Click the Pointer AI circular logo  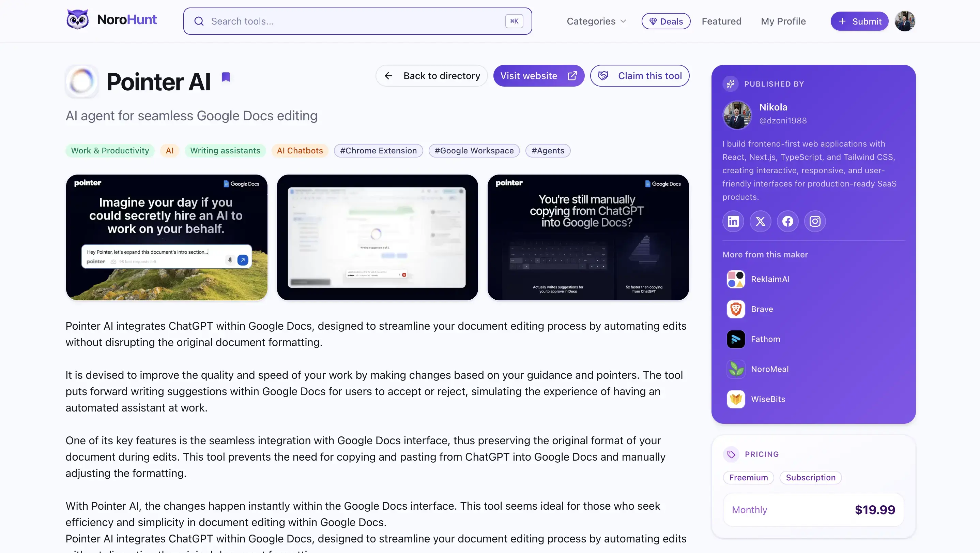[x=82, y=81]
